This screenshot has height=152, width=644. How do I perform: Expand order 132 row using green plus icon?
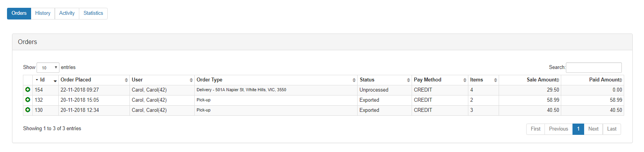pos(28,100)
